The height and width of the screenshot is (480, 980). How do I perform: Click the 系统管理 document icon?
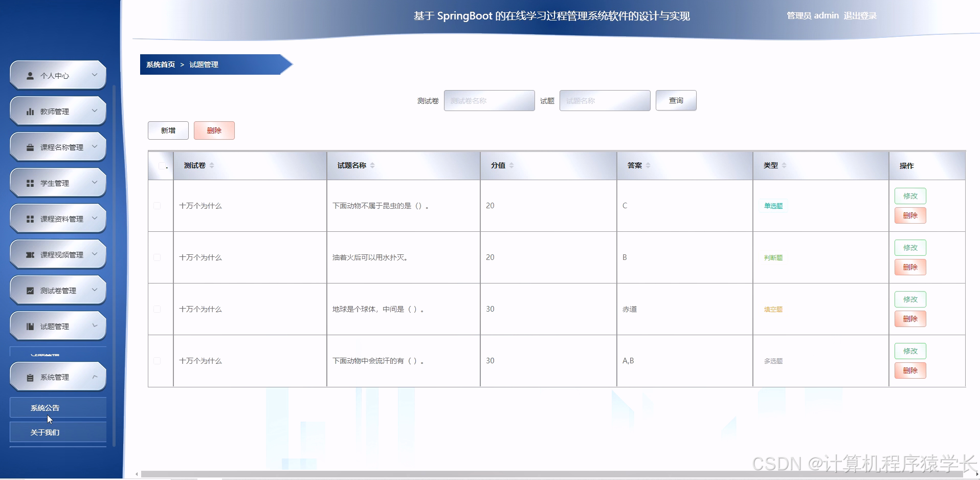(x=29, y=377)
